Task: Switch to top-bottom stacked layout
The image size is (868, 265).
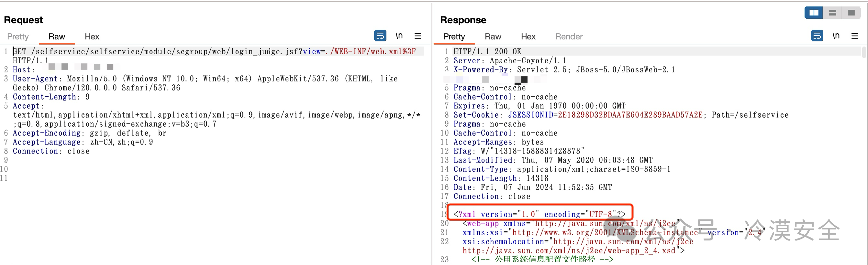Action: [833, 13]
